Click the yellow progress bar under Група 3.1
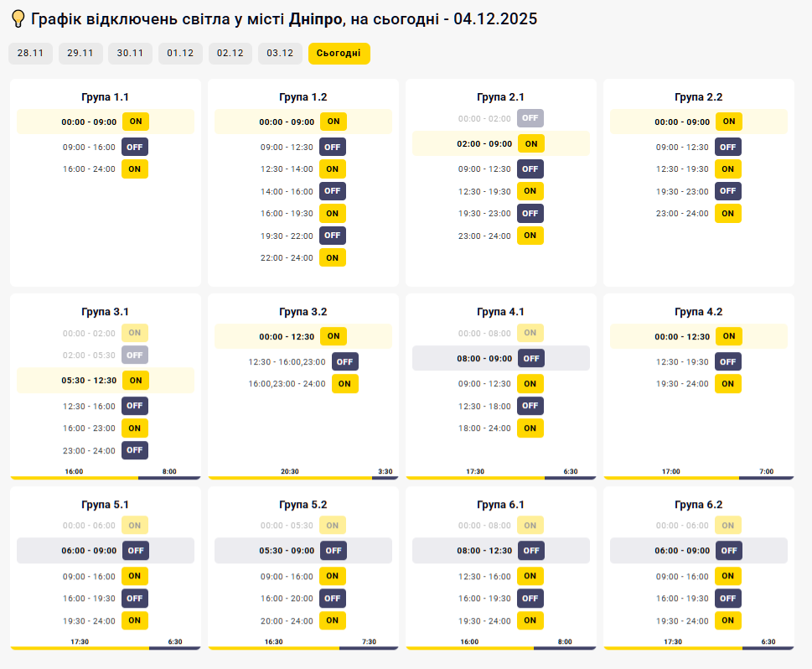Screen dimensions: 812x669 point(74,478)
